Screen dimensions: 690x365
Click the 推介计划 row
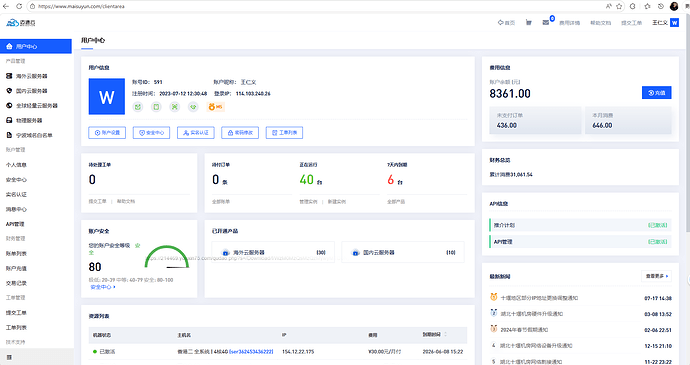click(x=580, y=225)
